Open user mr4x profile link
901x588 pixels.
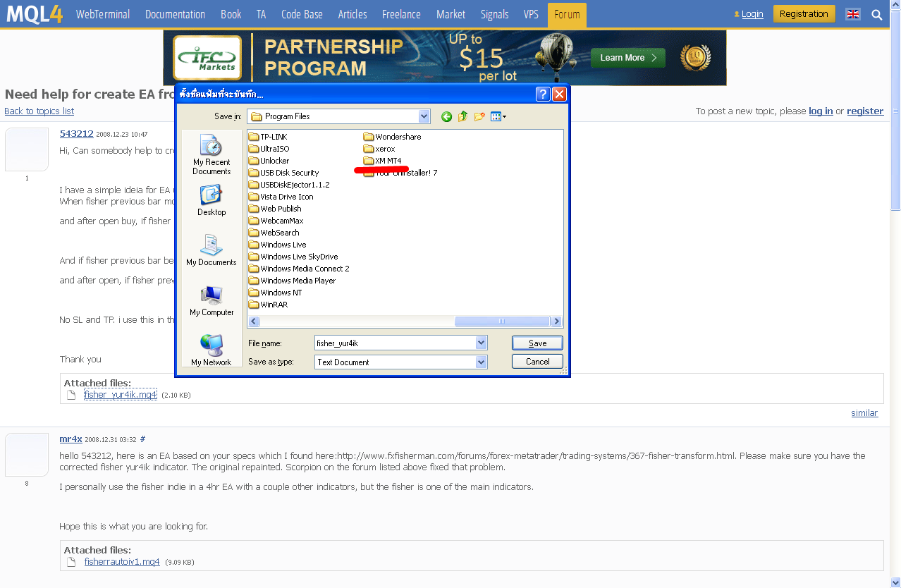click(x=71, y=439)
